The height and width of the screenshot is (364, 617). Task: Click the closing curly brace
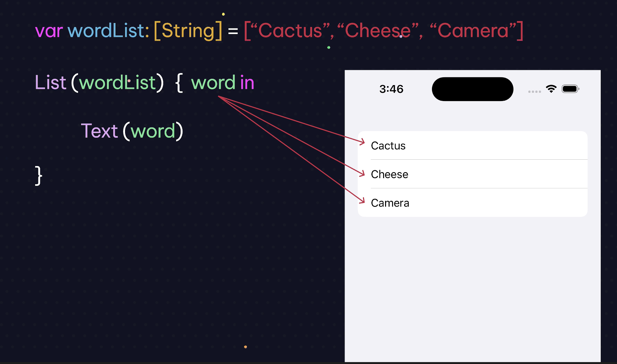point(39,176)
